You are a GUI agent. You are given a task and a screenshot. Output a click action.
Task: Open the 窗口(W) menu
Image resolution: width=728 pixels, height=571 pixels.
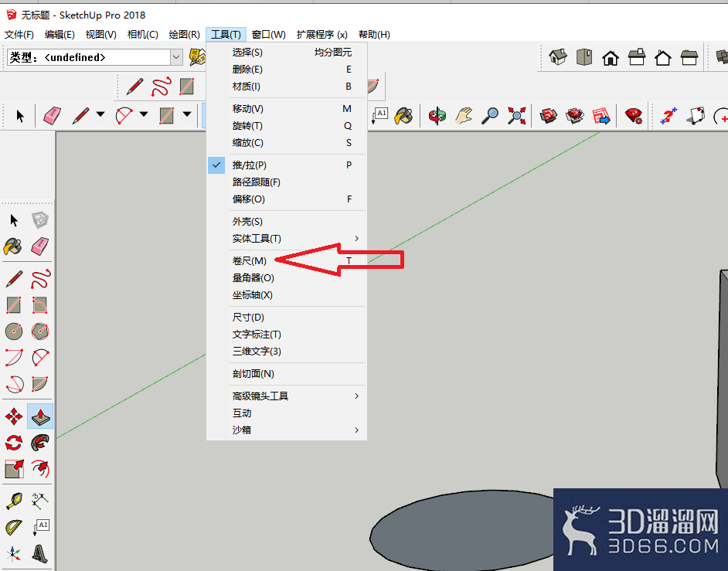tap(268, 34)
